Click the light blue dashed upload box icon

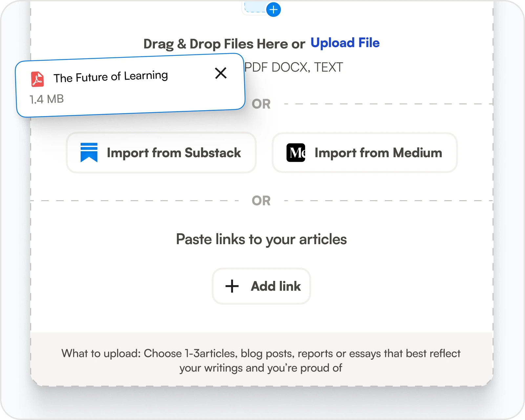pos(254,7)
